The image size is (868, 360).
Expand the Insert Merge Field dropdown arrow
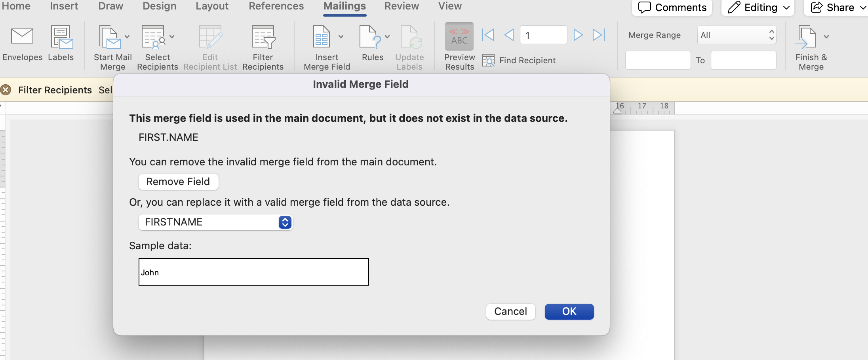point(341,37)
